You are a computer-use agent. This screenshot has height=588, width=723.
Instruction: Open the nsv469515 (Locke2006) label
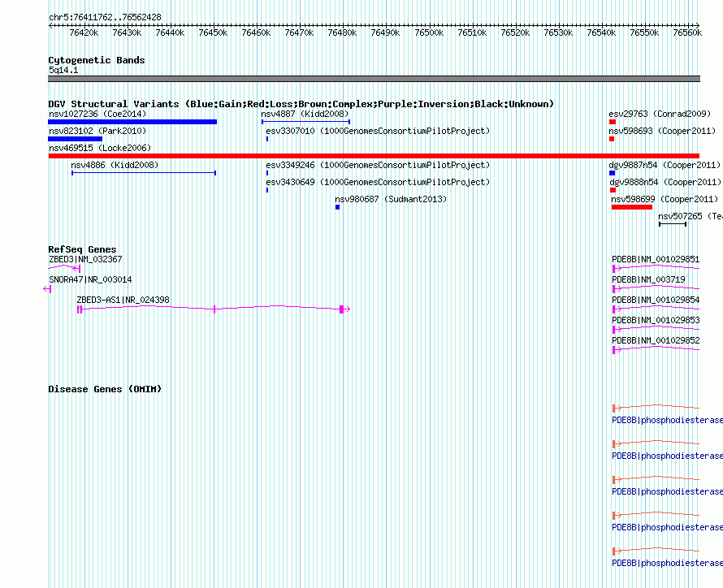click(100, 148)
